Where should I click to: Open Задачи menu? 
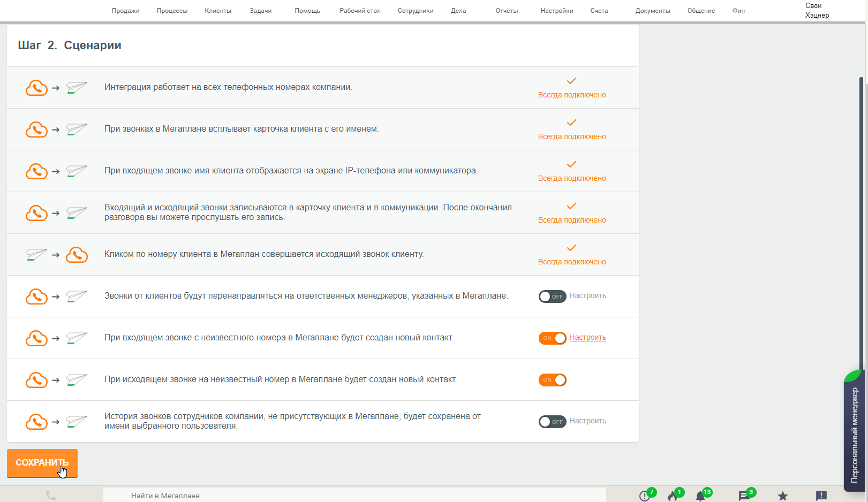coord(261,11)
